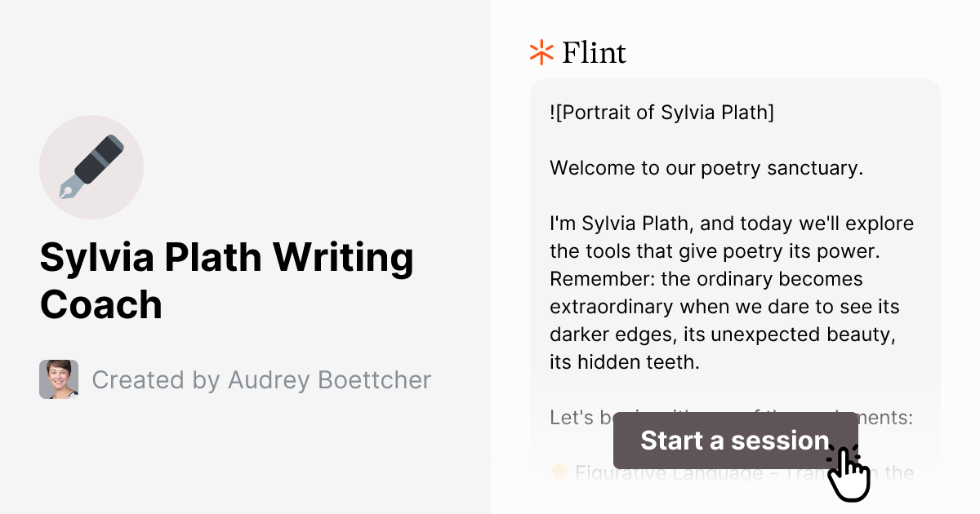Click the star emoji beside Figurative Language
Image resolution: width=980 pixels, height=514 pixels.
pyautogui.click(x=558, y=472)
